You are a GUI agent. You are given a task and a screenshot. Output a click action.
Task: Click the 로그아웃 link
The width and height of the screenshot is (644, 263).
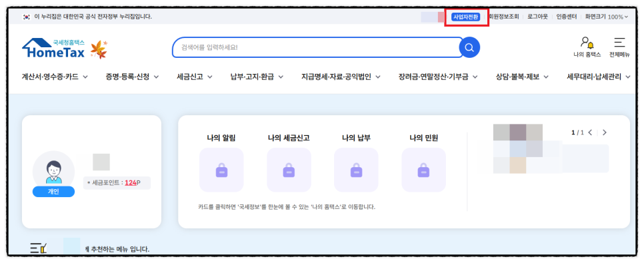point(537,17)
